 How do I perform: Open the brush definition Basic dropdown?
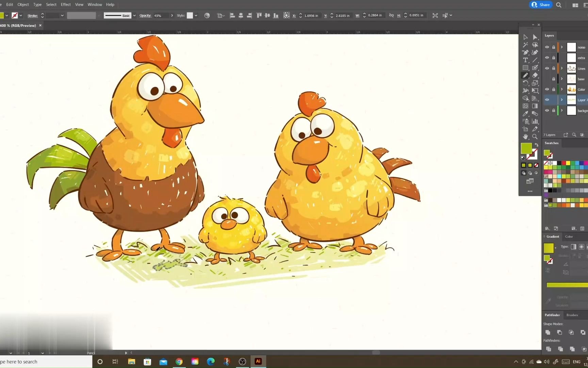134,15
